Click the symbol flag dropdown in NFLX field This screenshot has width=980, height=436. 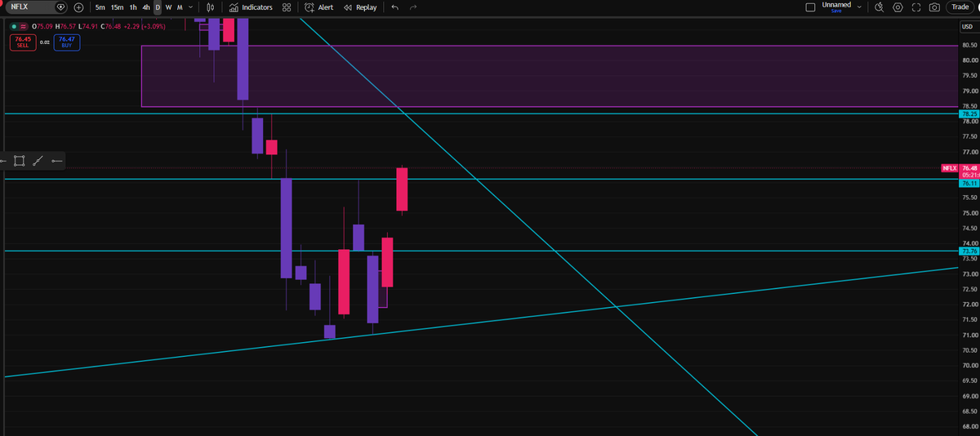point(60,7)
